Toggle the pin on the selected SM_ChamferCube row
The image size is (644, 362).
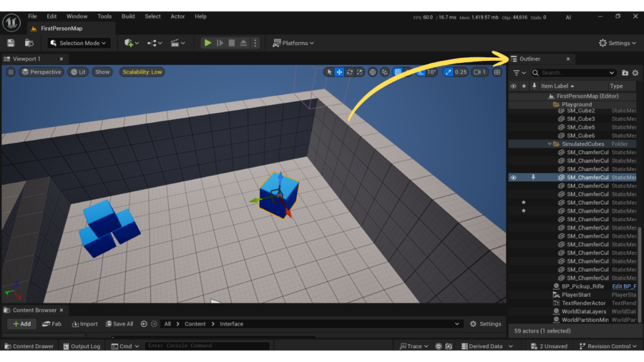click(x=533, y=177)
